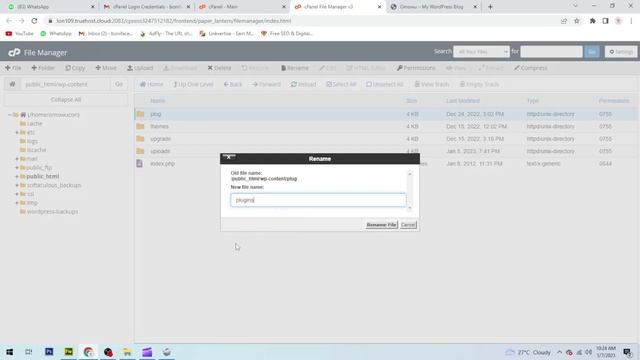Open the search scope dropdown All Your Files
This screenshot has height=360, width=640.
(x=481, y=52)
